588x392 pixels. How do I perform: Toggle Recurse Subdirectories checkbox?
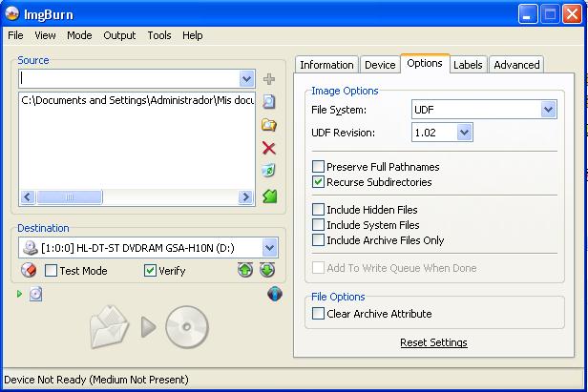coord(318,182)
